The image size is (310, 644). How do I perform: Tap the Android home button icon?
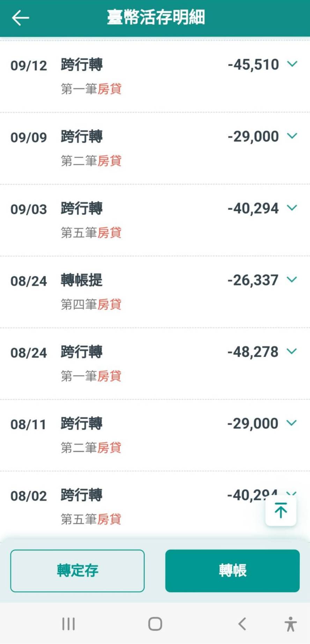tap(155, 624)
